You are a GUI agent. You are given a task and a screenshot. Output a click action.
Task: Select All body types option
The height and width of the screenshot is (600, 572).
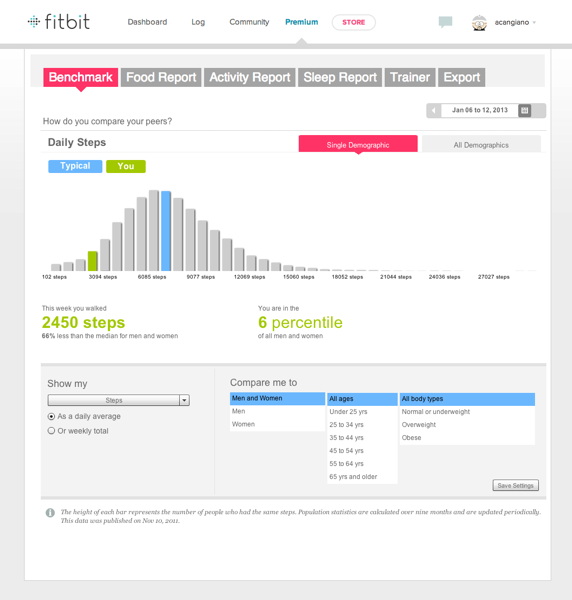tap(467, 399)
